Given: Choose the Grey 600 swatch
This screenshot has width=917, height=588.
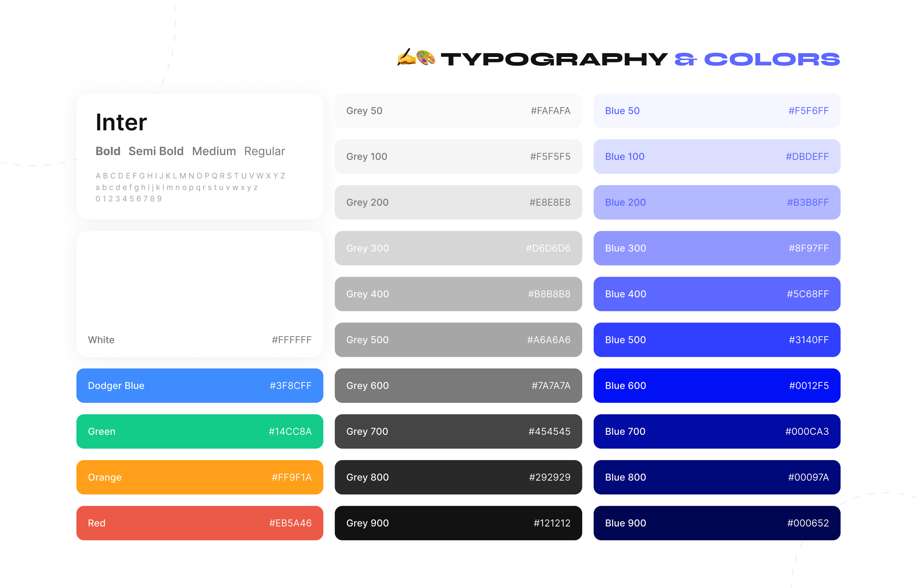Looking at the screenshot, I should point(458,386).
